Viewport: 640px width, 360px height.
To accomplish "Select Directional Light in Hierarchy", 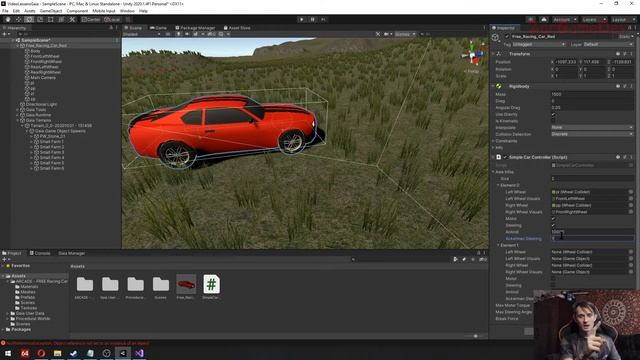I will (41, 104).
